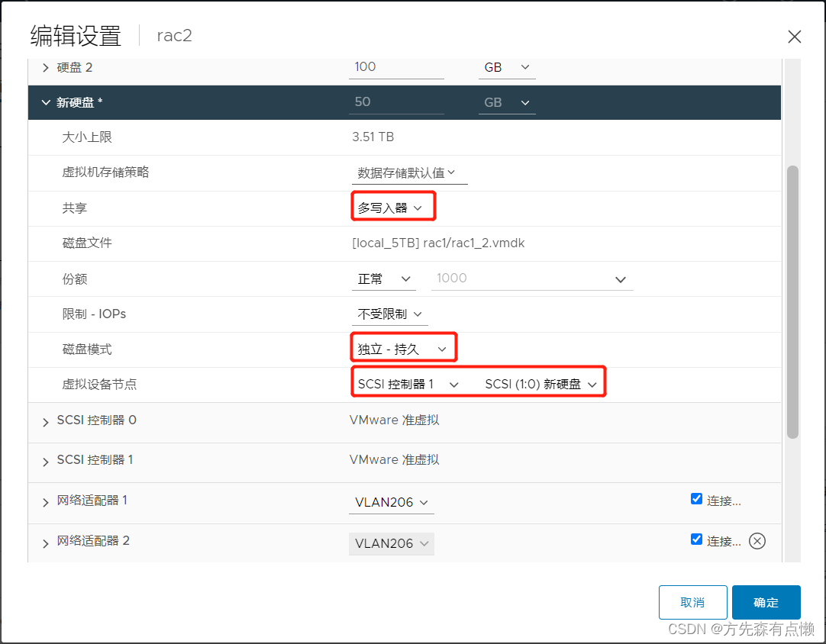Click the 确定 button to confirm
The image size is (826, 644).
point(766,602)
